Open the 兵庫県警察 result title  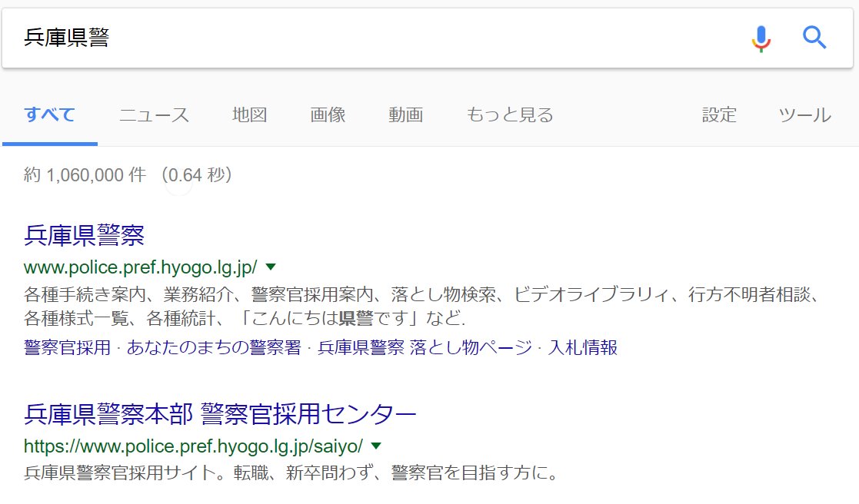click(85, 235)
